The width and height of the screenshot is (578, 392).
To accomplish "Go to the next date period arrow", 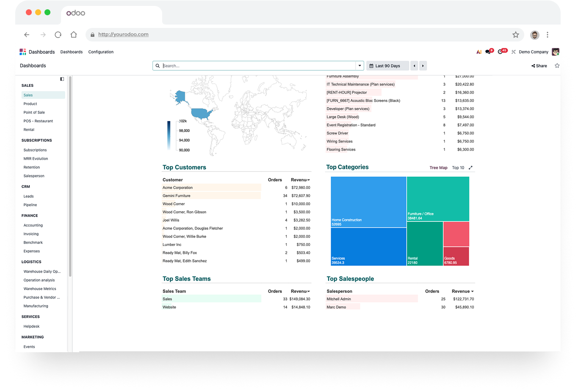I will (423, 66).
